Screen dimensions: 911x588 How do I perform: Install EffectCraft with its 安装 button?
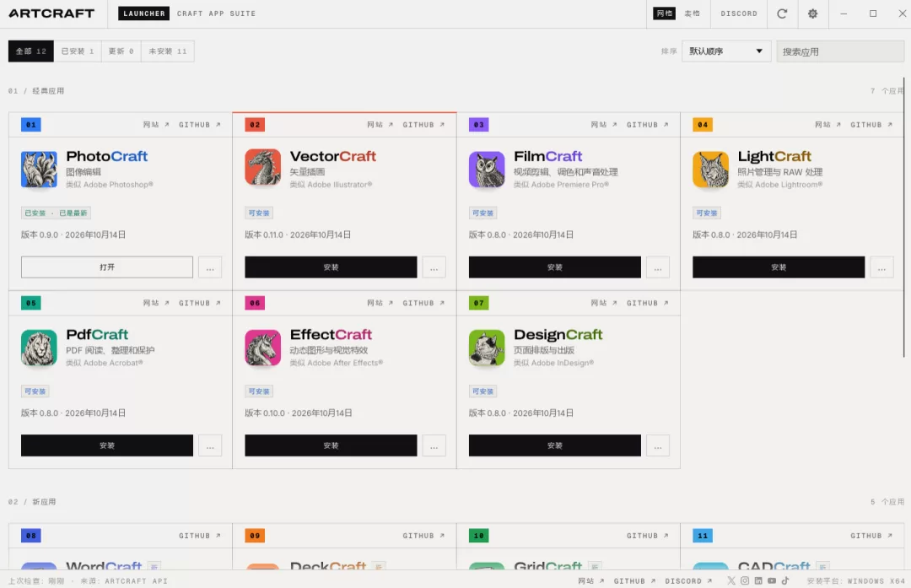pyautogui.click(x=331, y=445)
